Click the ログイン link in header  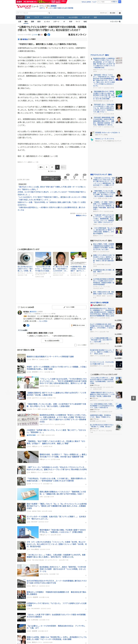click(x=42, y=8)
